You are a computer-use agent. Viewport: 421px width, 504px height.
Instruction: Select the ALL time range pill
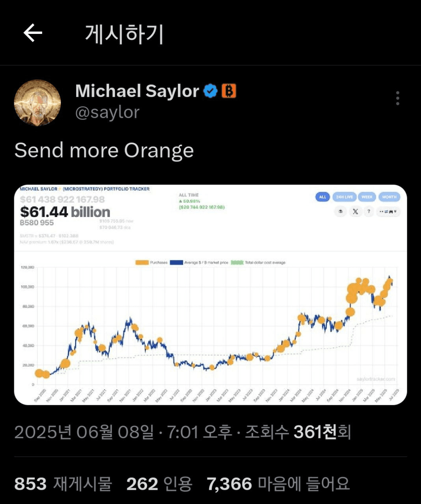(322, 197)
